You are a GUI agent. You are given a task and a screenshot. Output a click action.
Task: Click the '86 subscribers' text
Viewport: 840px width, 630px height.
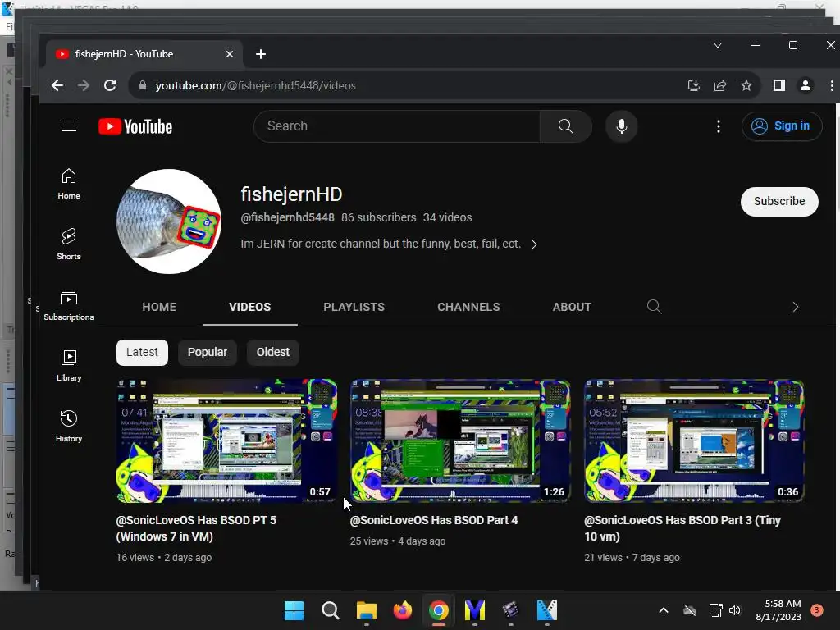pyautogui.click(x=379, y=217)
